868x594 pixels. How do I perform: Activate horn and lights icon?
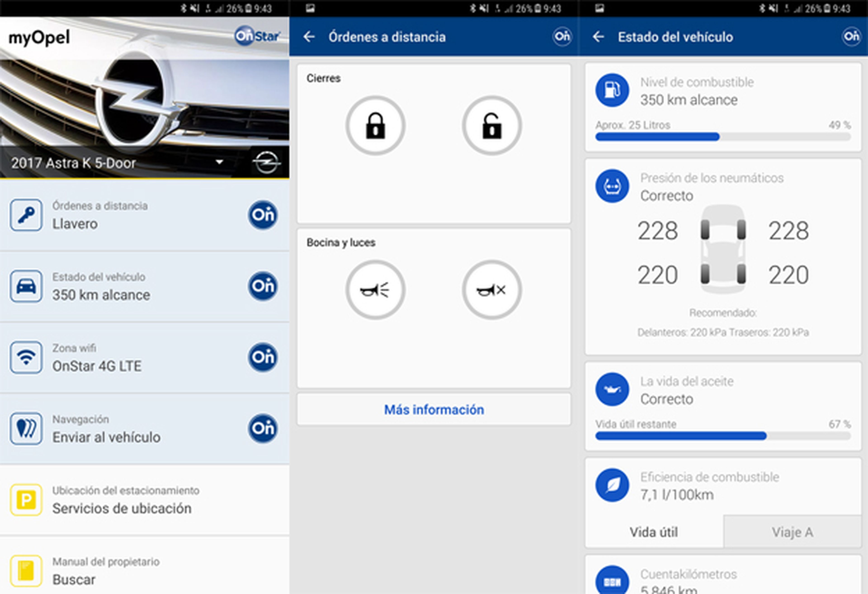click(375, 290)
